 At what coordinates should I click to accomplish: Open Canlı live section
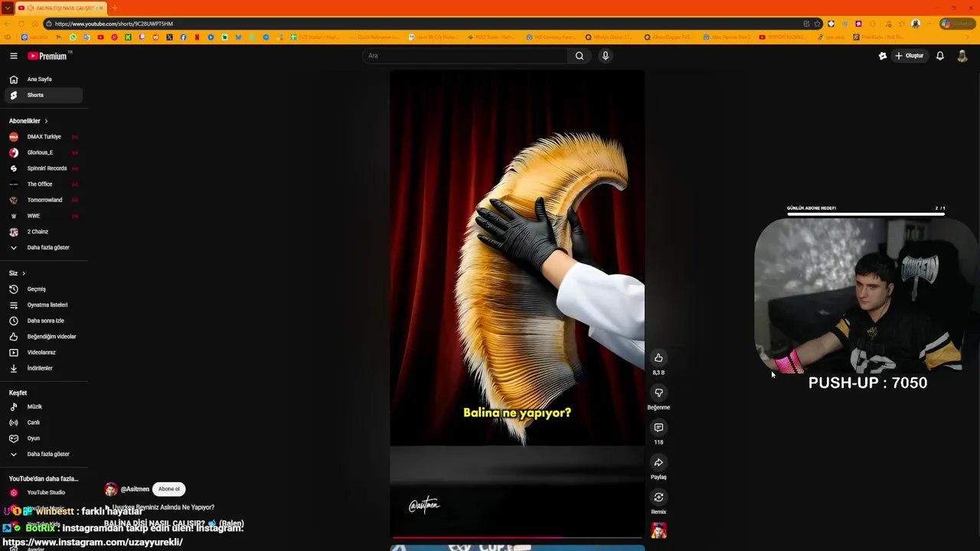coord(42,422)
